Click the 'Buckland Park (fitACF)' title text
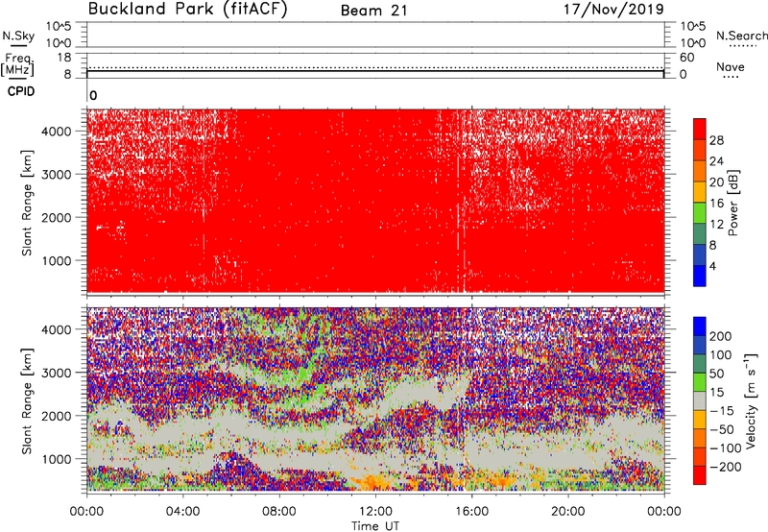The image size is (768, 532). point(187,9)
